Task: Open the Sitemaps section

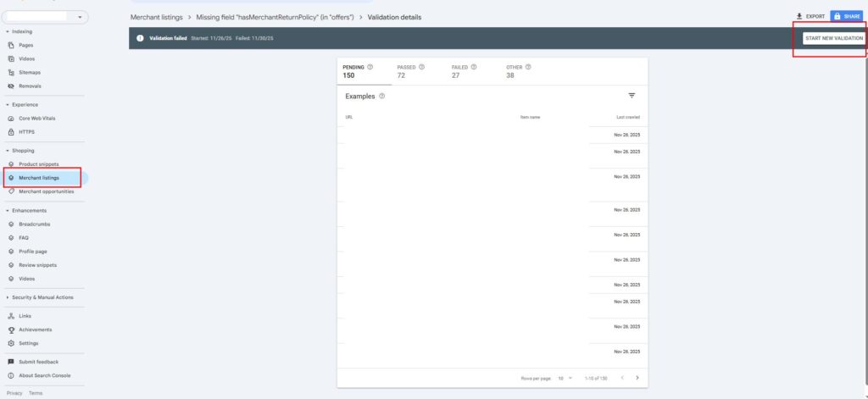Action: [x=30, y=73]
